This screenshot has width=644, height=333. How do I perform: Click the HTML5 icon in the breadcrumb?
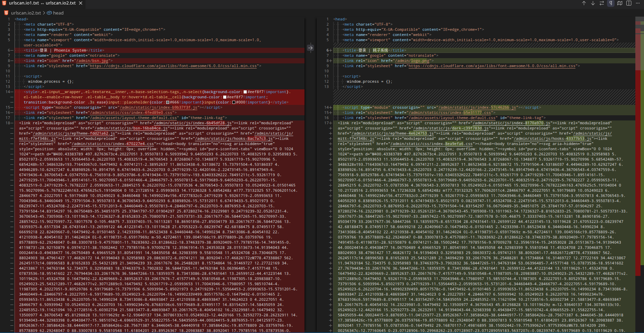[x=6, y=13]
